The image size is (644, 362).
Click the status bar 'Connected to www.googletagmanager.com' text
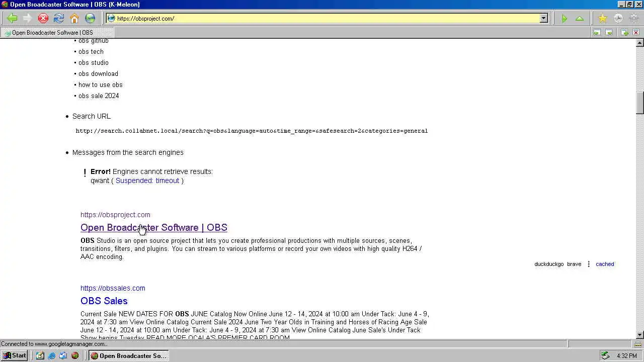point(54,344)
